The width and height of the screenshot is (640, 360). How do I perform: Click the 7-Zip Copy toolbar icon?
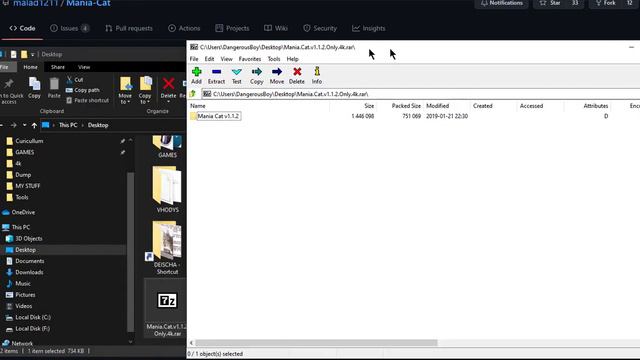[256, 76]
